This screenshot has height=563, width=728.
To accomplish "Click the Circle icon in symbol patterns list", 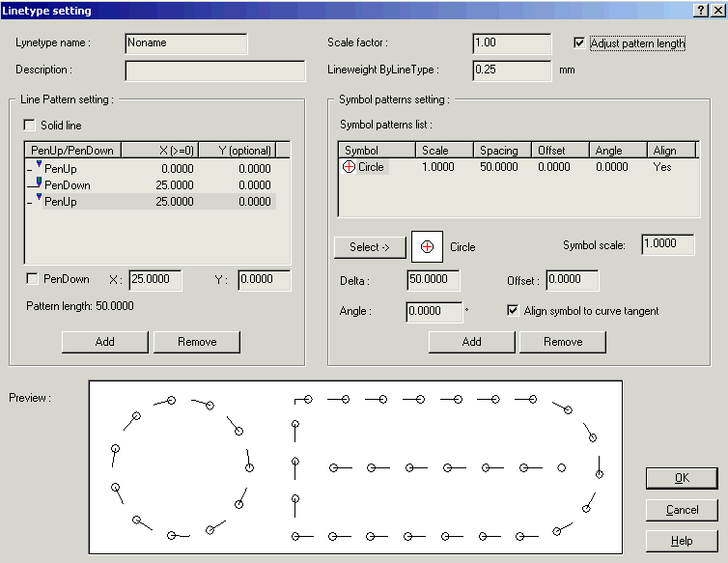I will tap(349, 167).
